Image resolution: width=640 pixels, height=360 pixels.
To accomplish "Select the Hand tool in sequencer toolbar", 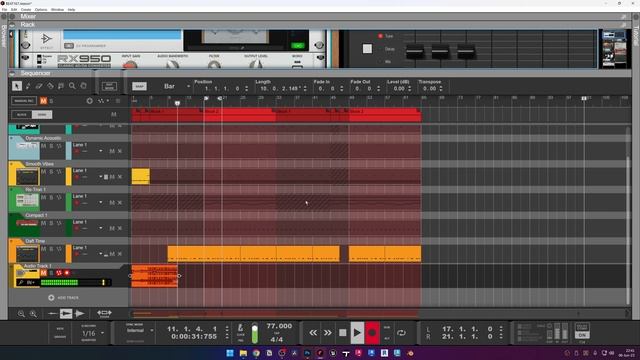I will (x=83, y=86).
